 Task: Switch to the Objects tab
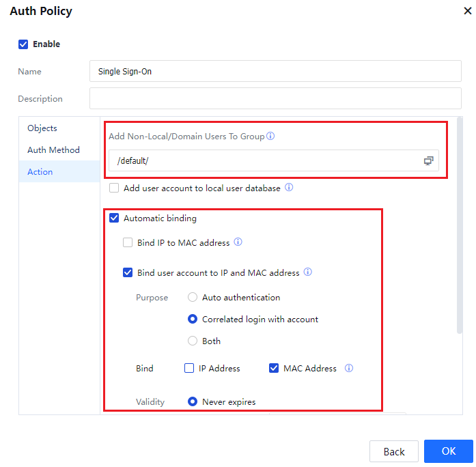(42, 128)
